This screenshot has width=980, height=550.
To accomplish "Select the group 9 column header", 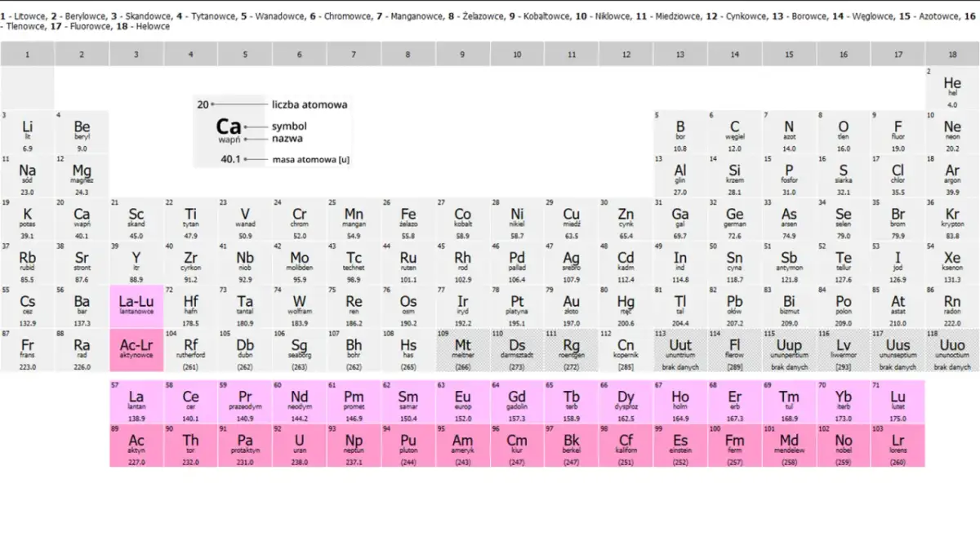I will (462, 54).
